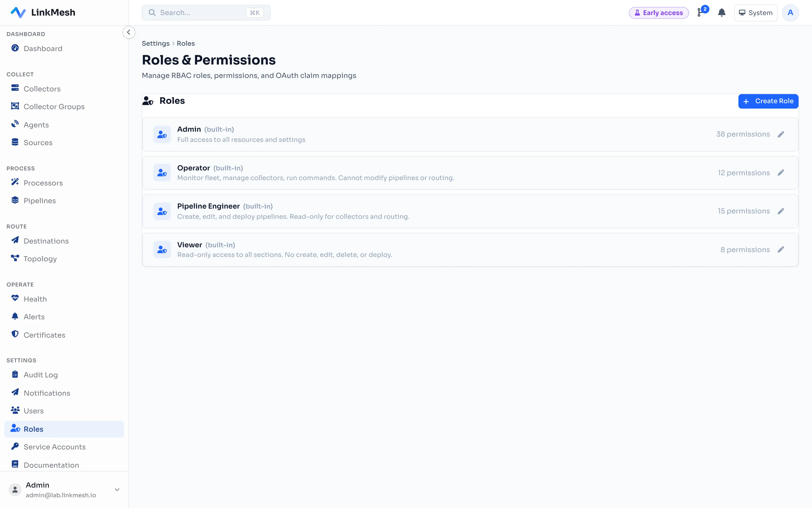Click the Topology diagram icon

(15, 258)
